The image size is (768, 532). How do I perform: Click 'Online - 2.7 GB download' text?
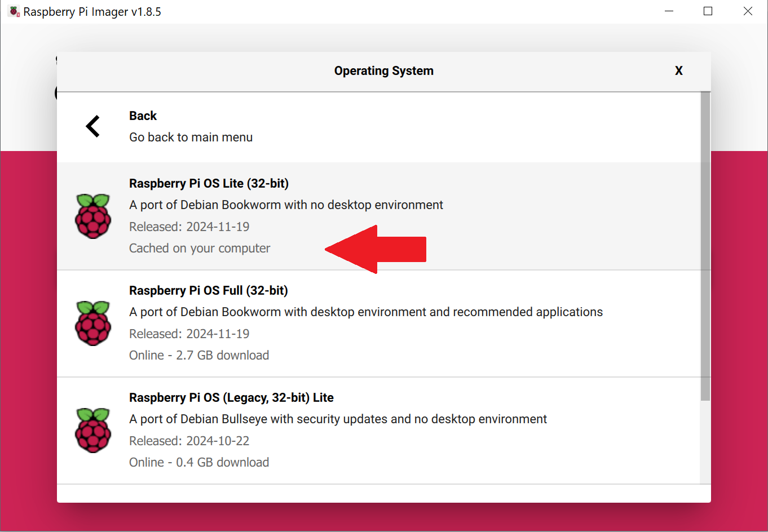tap(199, 356)
